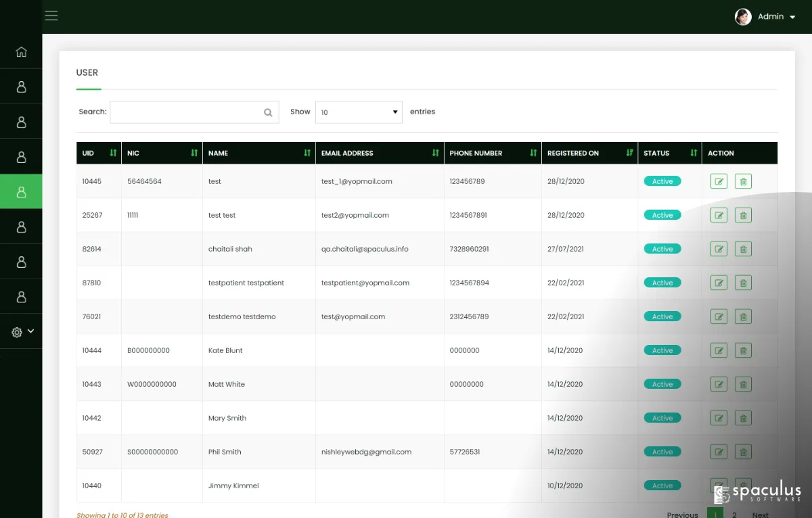Edit Matt White's record

click(x=719, y=384)
